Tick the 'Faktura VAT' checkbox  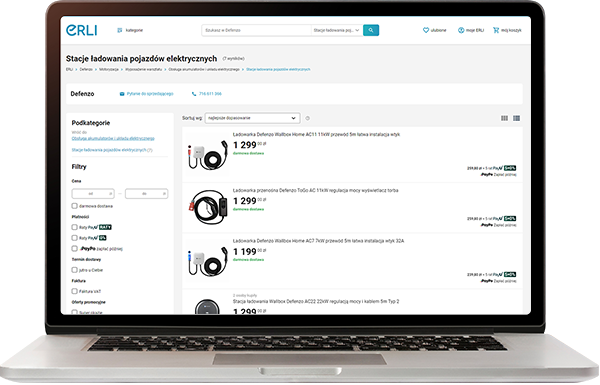pyautogui.click(x=75, y=292)
